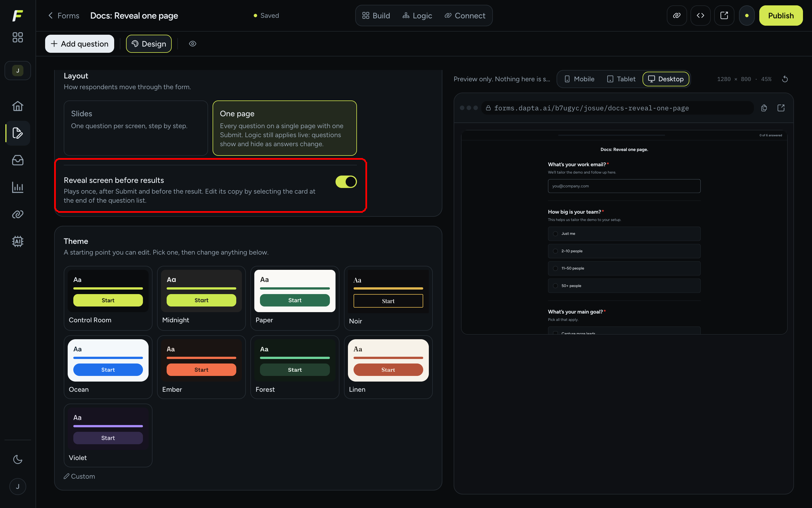Click the F logo
Image resolution: width=812 pixels, height=508 pixels.
pos(17,16)
